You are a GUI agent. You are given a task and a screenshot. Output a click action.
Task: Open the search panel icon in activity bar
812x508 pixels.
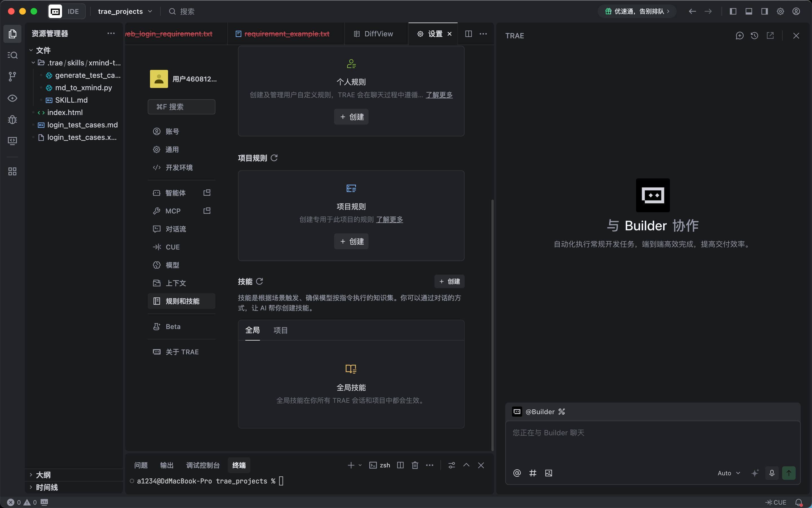tap(12, 55)
